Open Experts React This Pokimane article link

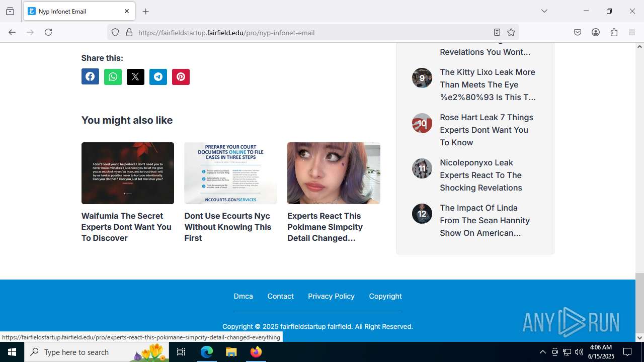tap(325, 227)
